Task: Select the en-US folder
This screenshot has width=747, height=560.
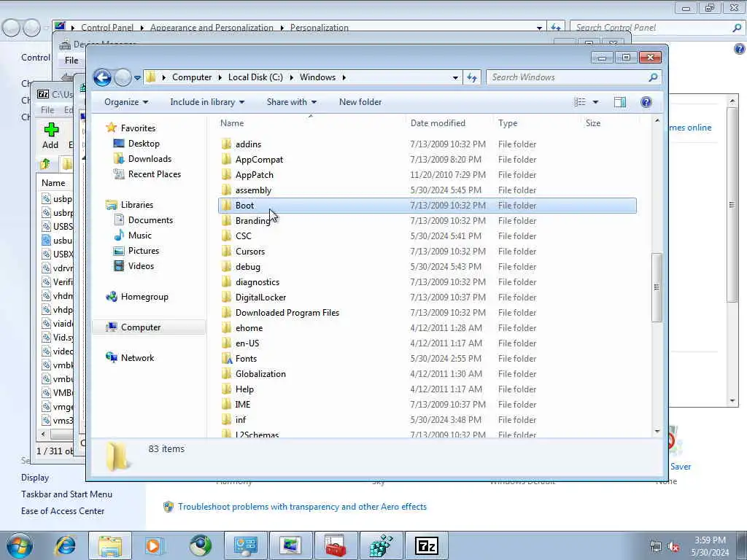Action: pyautogui.click(x=247, y=343)
